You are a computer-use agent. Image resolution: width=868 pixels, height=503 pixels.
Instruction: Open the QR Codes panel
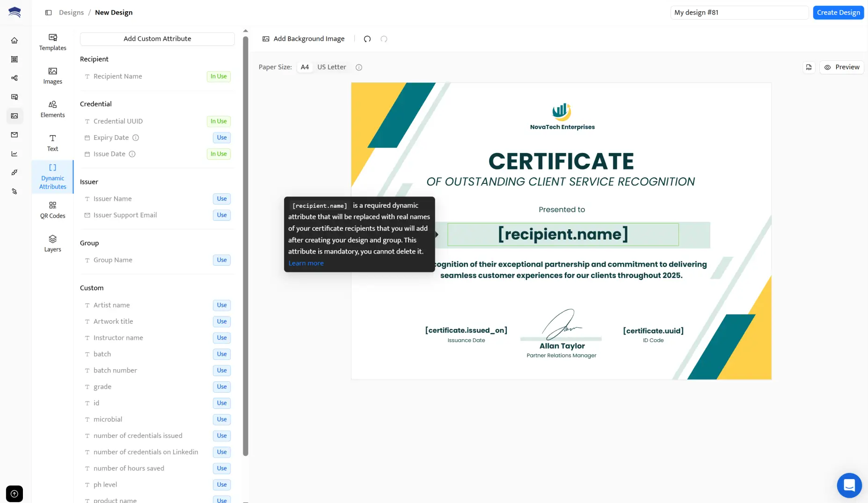click(52, 210)
